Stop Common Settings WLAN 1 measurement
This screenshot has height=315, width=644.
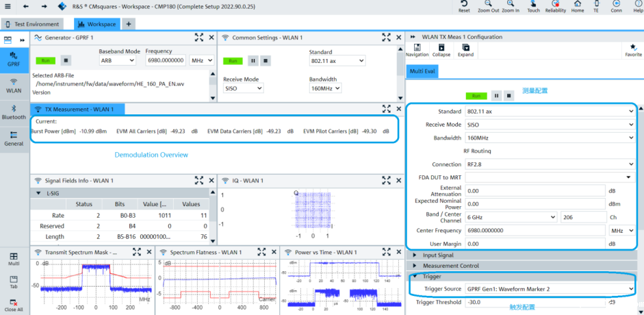point(266,60)
